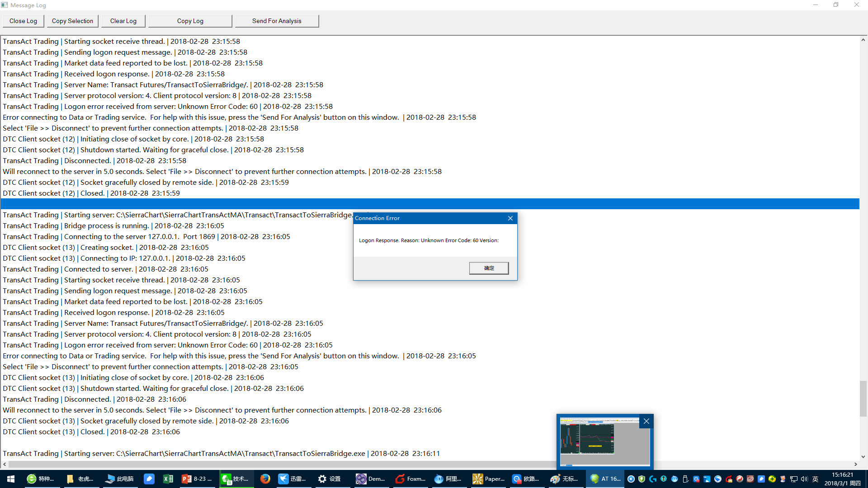Click the Close Log button
This screenshot has height=488, width=868.
[23, 21]
